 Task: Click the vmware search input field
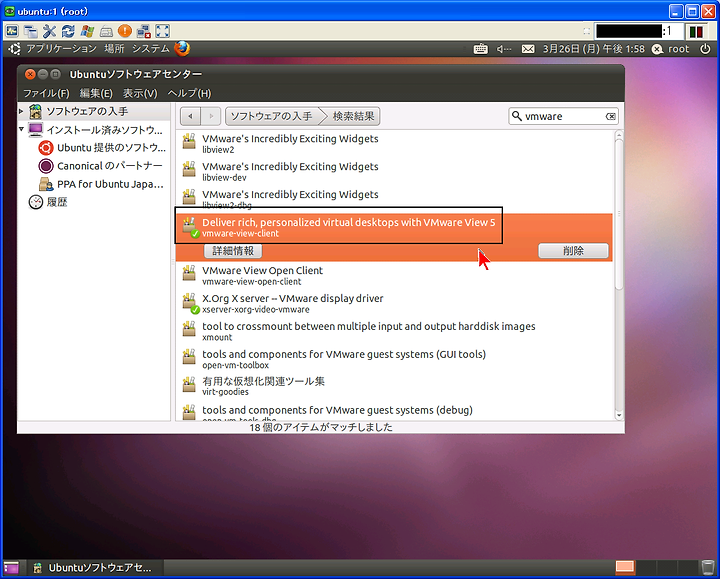pos(564,117)
